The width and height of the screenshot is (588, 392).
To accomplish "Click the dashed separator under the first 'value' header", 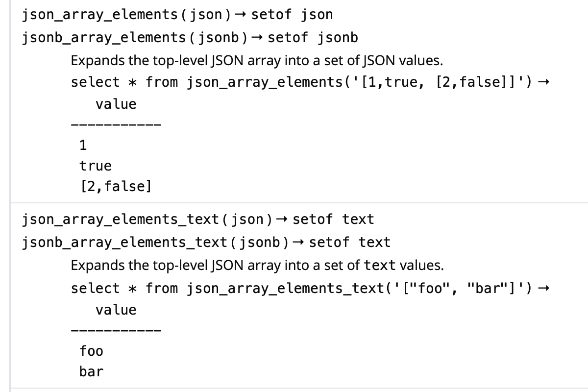I will [116, 124].
